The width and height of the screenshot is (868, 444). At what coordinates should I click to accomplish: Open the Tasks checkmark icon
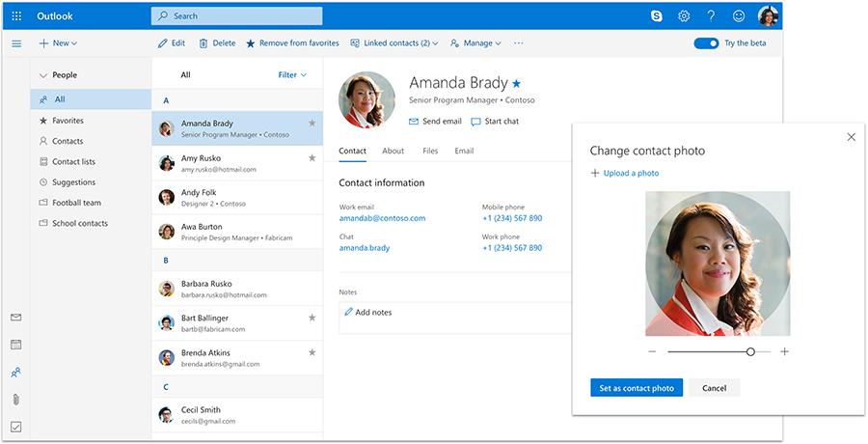coord(16,427)
